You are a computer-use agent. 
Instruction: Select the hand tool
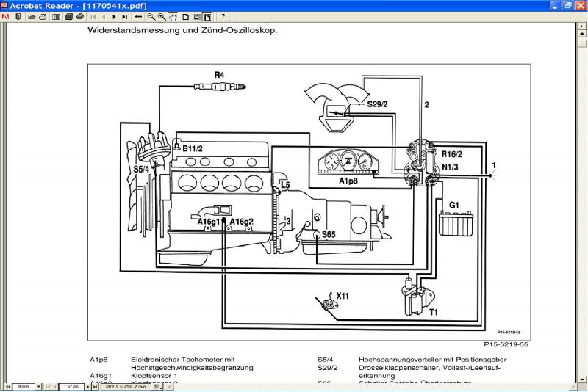(x=173, y=17)
